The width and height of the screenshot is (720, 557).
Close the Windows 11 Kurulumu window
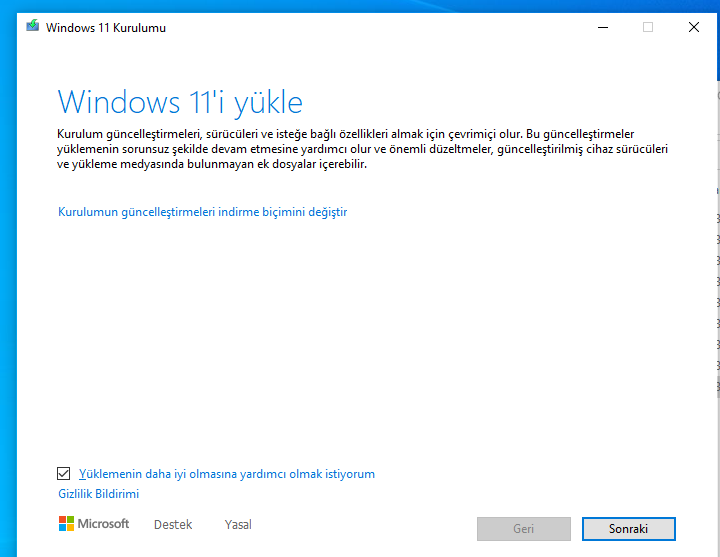(694, 28)
